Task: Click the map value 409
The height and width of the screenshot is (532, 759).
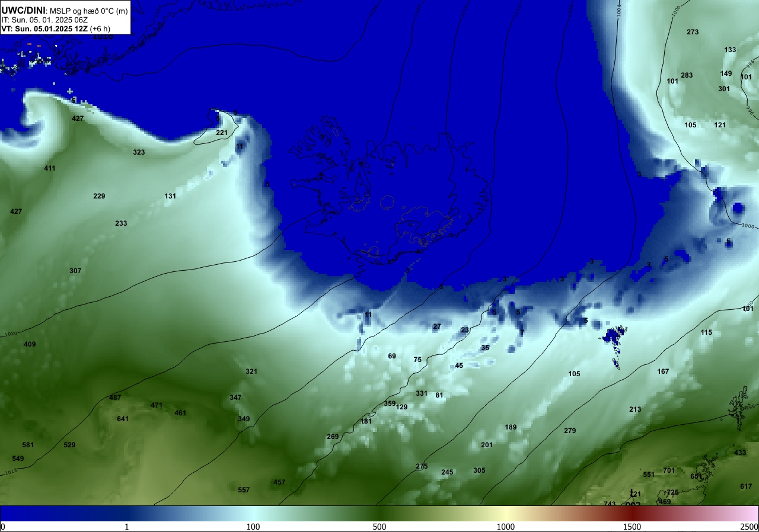Action: tap(30, 344)
